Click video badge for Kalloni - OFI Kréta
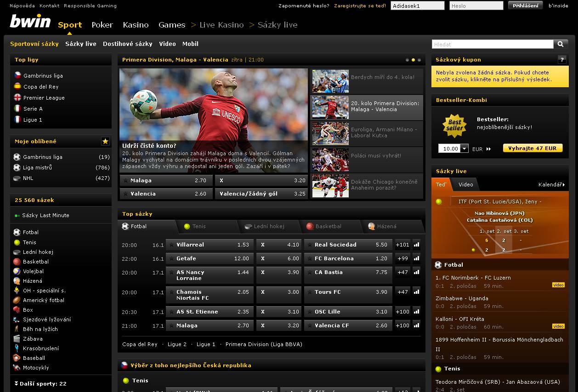Viewport: 578px width, 392px height. (x=558, y=326)
